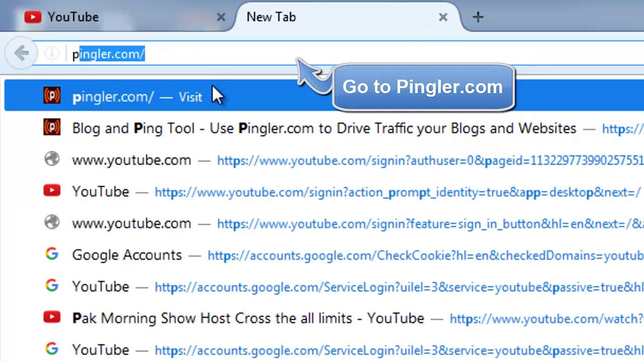Click the browser back arrow button
The image size is (644, 362).
[21, 53]
